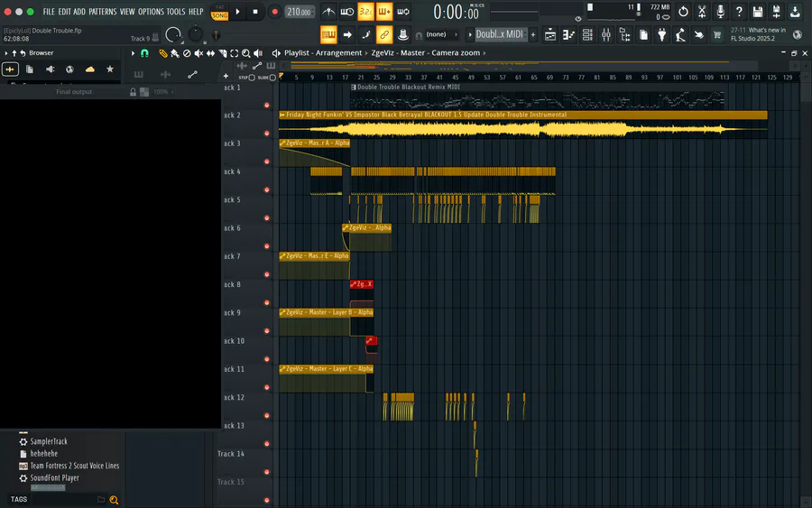Select the Select marquee tool
Screen dimensions: 812x508
pos(234,53)
